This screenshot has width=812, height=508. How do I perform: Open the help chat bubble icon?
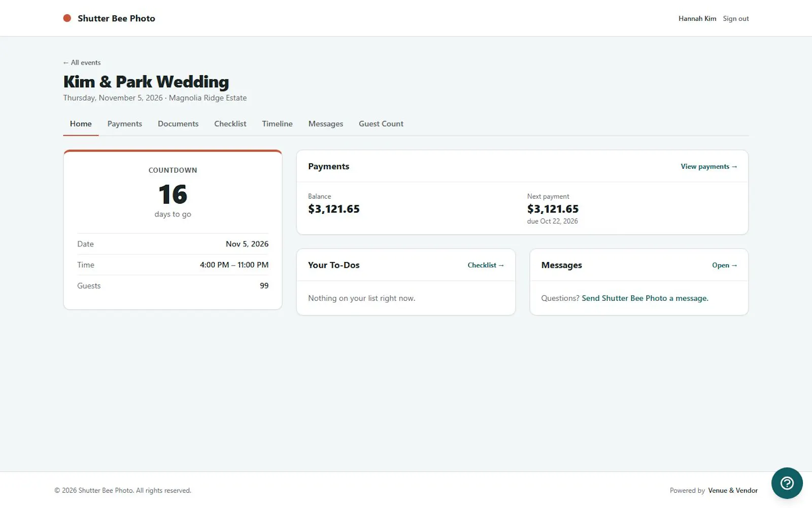(787, 483)
